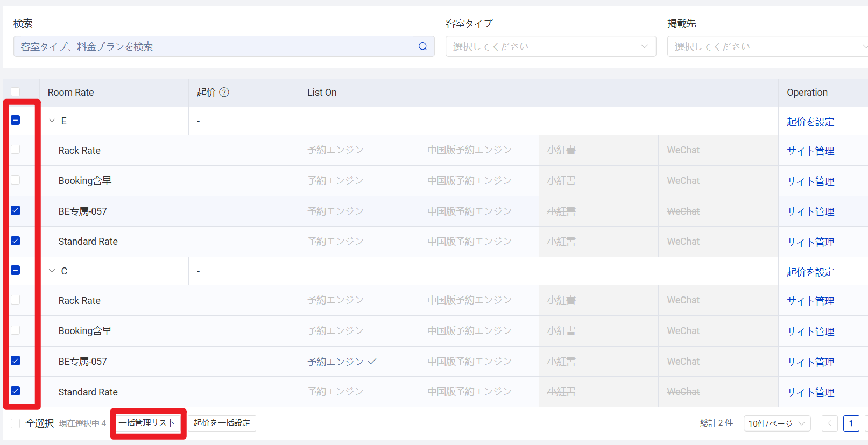Collapse room type C chevron

coord(52,271)
